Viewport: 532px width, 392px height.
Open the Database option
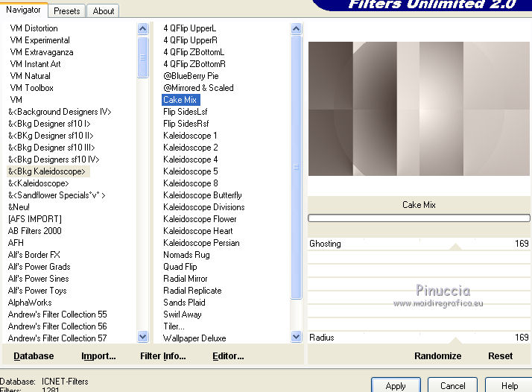click(x=34, y=356)
